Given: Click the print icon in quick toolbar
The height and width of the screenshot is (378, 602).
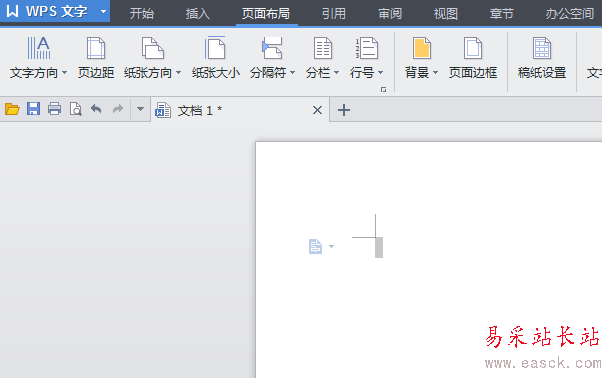Looking at the screenshot, I should (x=55, y=109).
